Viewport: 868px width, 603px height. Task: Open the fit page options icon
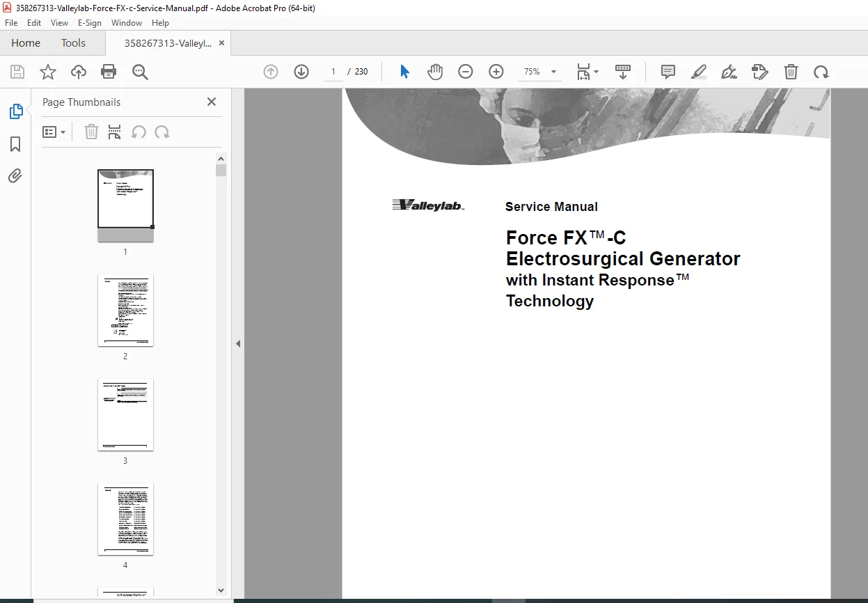pos(587,72)
